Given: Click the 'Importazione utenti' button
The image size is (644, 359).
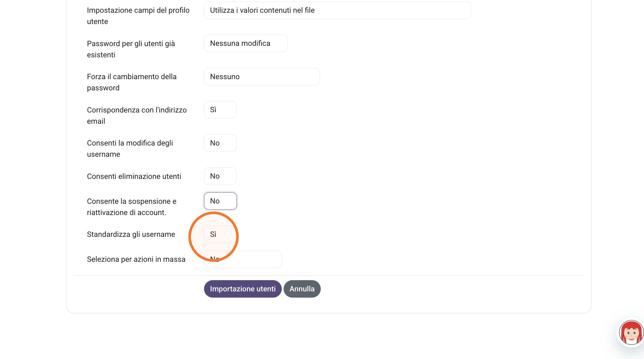Looking at the screenshot, I should pos(243,289).
